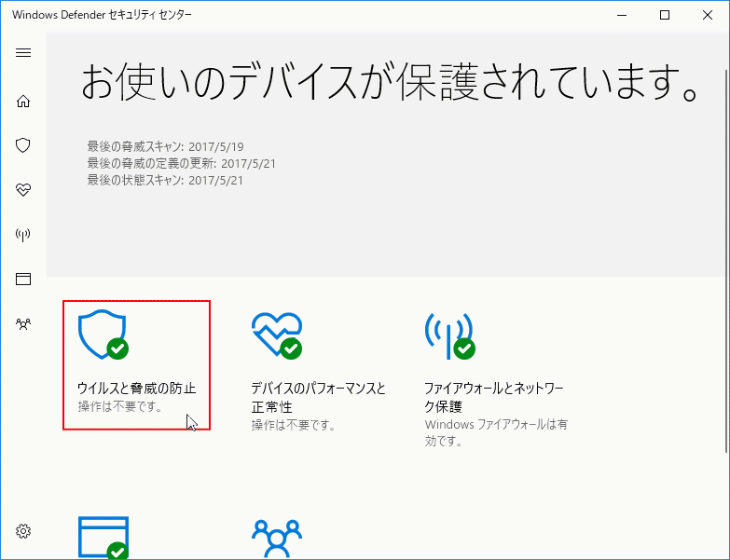Screen dimensions: 730x560
Task: Open sidebar family options icon
Action: click(23, 323)
